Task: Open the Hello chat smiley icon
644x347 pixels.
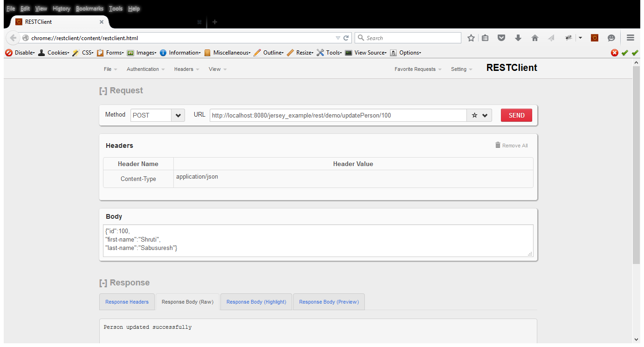Action: coord(611,38)
